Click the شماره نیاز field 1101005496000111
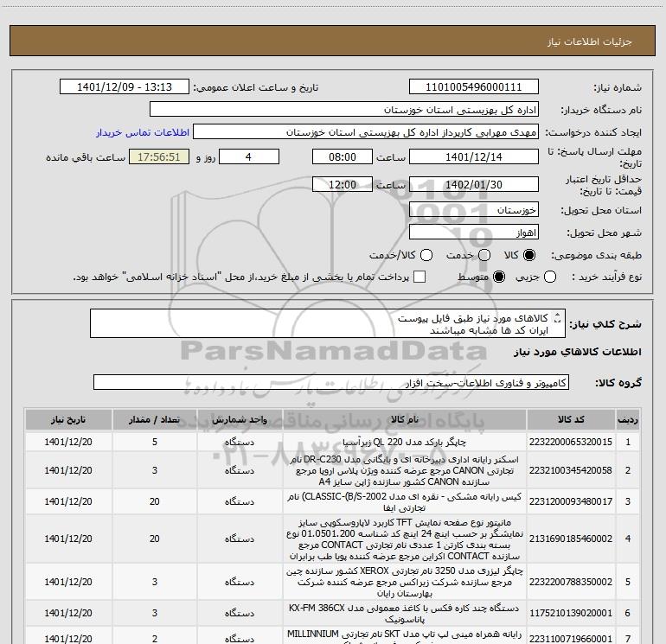Screen dimensions: 666x644 (474, 87)
